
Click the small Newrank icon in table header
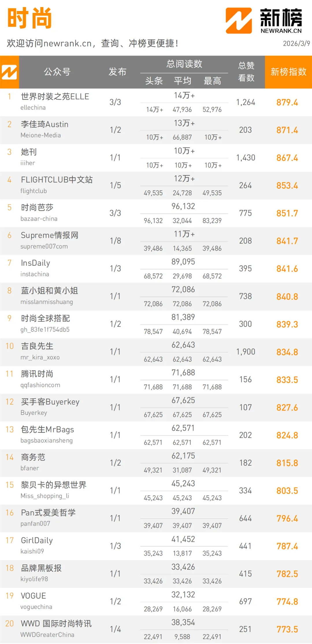point(9,72)
